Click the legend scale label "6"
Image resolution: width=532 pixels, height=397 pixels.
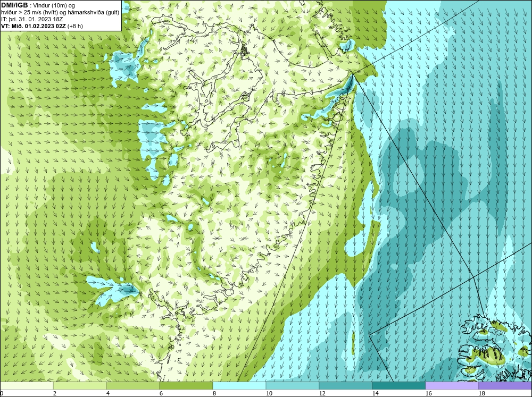161,393
